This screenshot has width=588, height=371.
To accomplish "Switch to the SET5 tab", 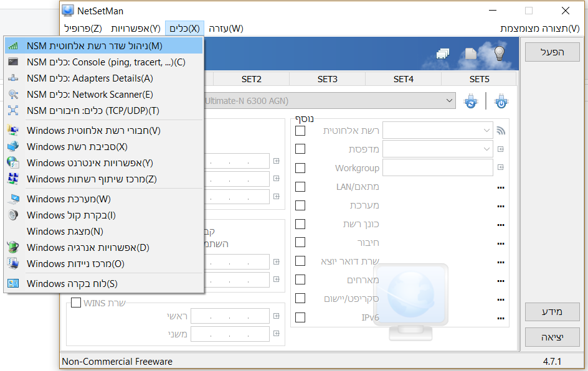I will (x=479, y=79).
